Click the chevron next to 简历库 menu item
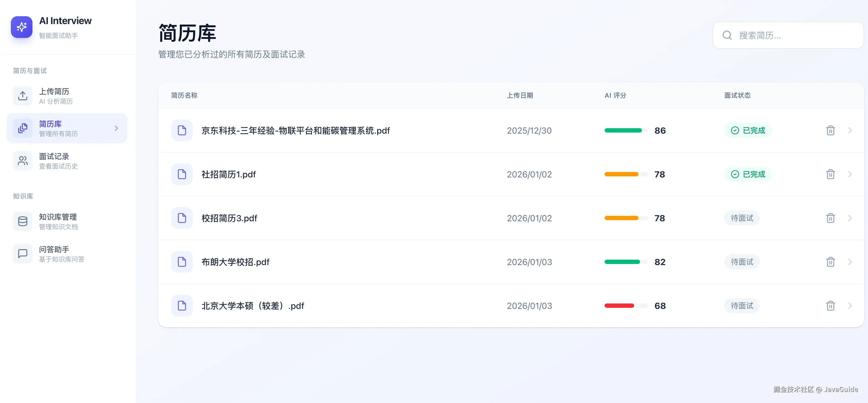 click(x=117, y=128)
